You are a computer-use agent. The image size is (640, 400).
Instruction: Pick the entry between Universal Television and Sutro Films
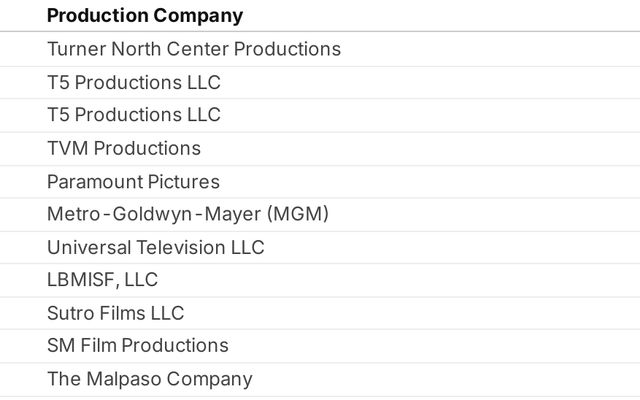(102, 280)
